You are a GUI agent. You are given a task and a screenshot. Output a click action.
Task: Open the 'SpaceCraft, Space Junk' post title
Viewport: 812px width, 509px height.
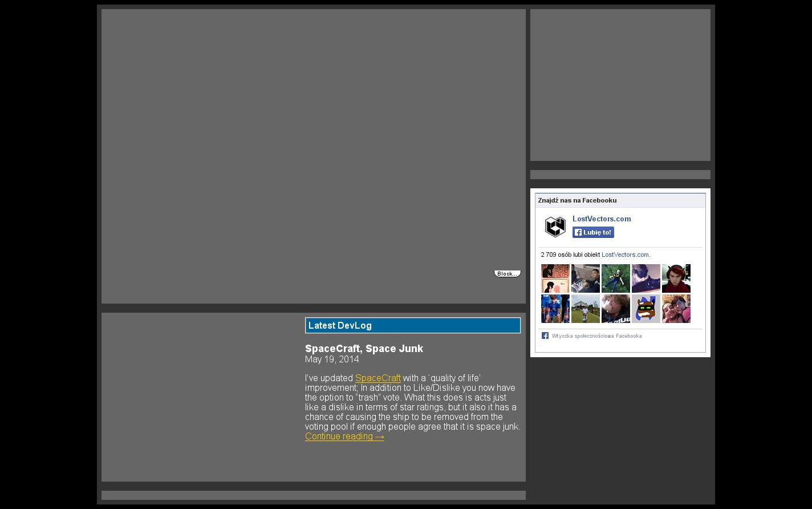click(x=364, y=349)
